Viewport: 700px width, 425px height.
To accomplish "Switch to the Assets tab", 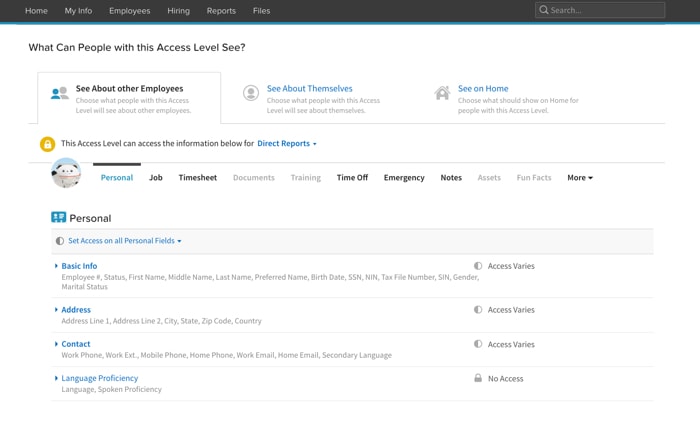I will pyautogui.click(x=489, y=178).
